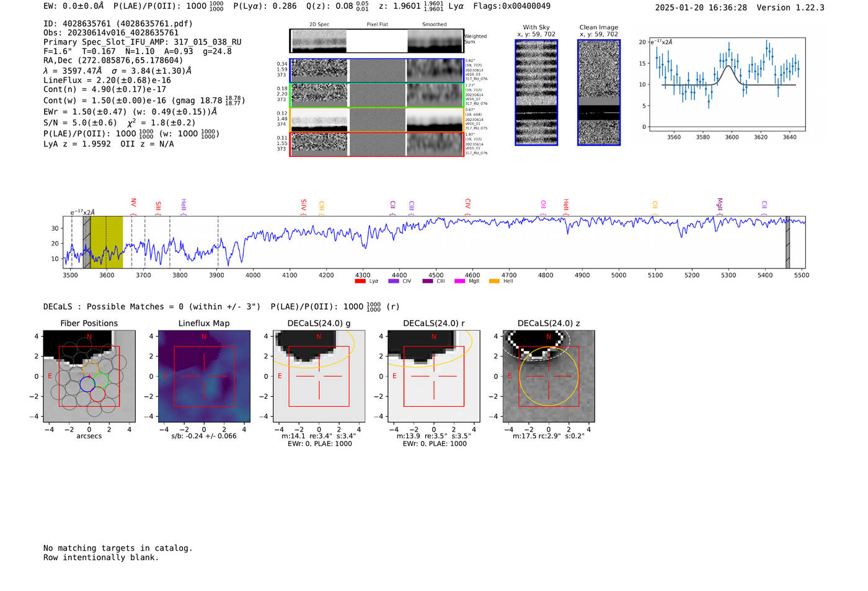Select the red-bordered fiber 2D spectrum row
This screenshot has height=591, width=868.
(x=377, y=144)
